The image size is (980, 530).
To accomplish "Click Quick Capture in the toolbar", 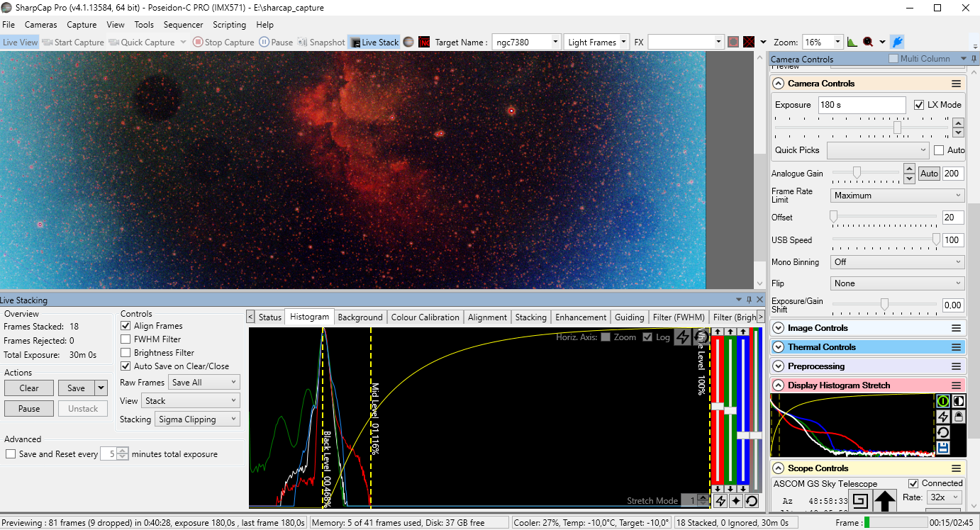I will coord(142,43).
